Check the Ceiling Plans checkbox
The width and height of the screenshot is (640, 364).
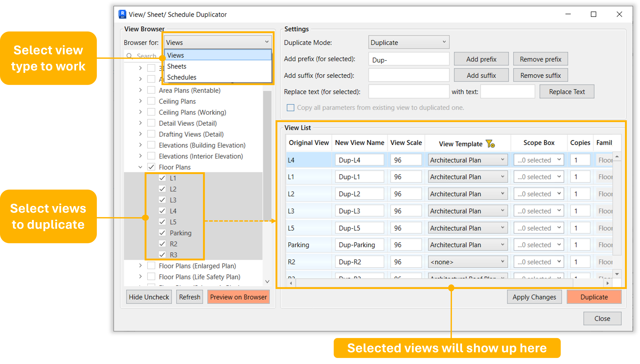[x=151, y=101]
